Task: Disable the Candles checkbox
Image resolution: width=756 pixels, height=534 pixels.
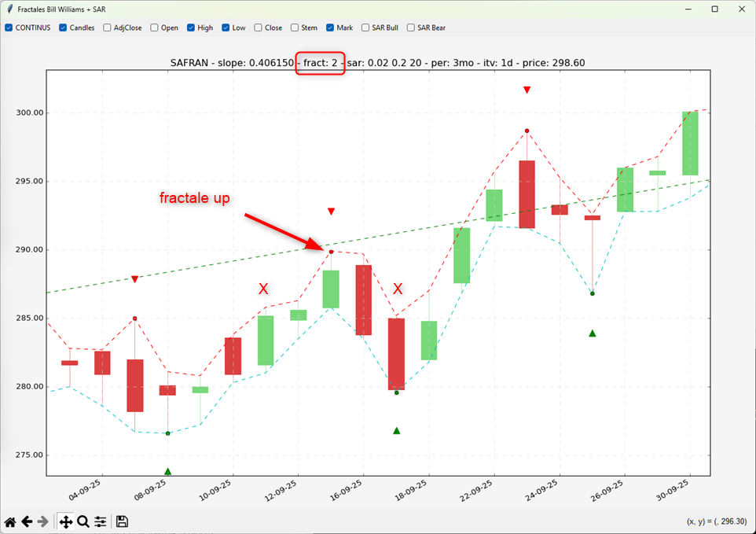Action: click(x=64, y=28)
